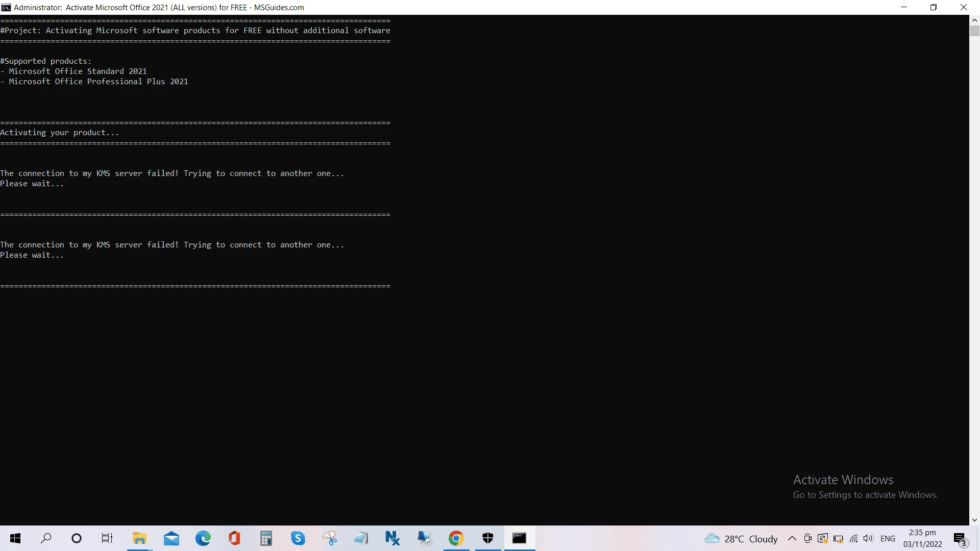Image resolution: width=980 pixels, height=551 pixels.
Task: Click the last 'Please wait...' line
Action: point(32,255)
